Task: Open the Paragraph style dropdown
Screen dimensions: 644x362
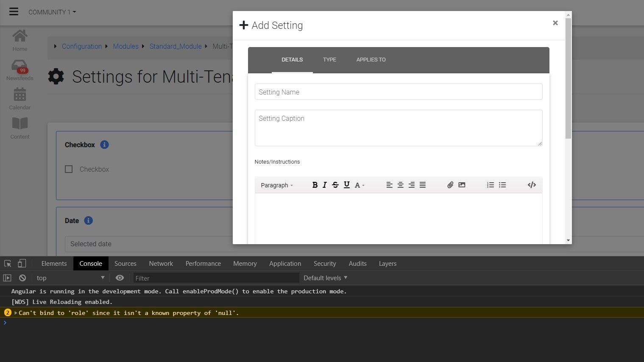Action: tap(277, 185)
